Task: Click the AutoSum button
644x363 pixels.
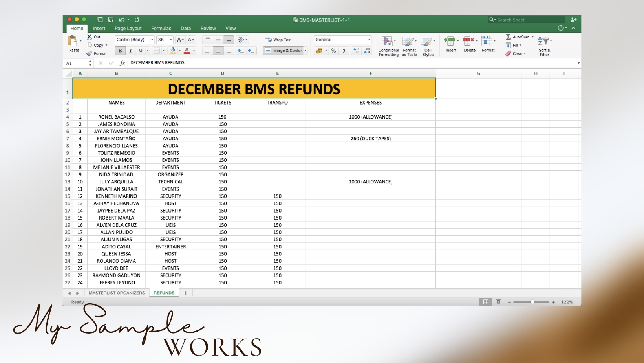Action: (x=518, y=37)
